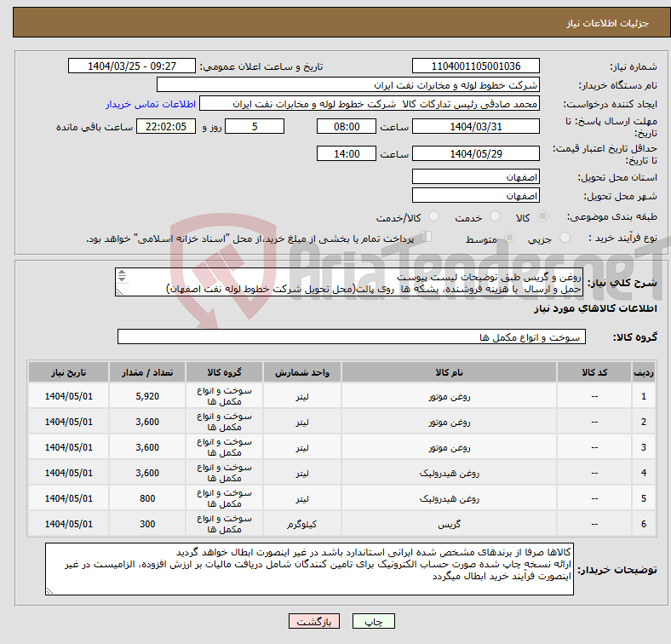
Task: Click the remaining time field 22:02:05
Action: click(x=166, y=126)
